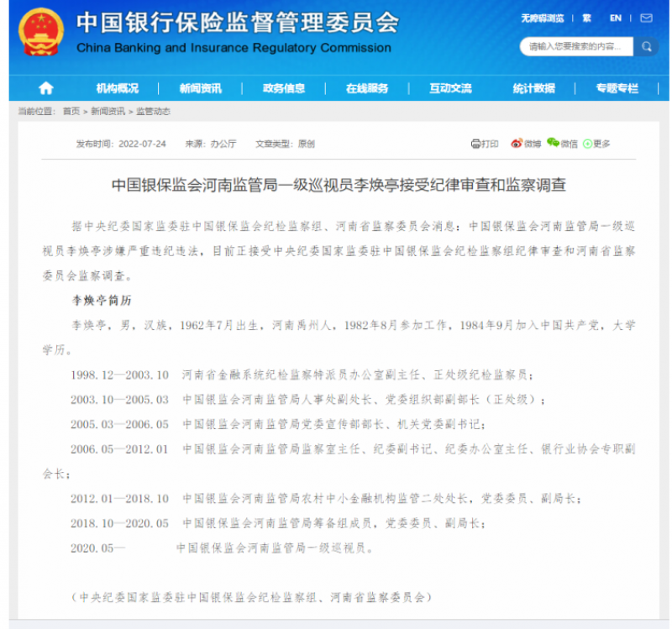Open the 在线服务 menu
Image resolution: width=672 pixels, height=629 pixels.
[367, 88]
